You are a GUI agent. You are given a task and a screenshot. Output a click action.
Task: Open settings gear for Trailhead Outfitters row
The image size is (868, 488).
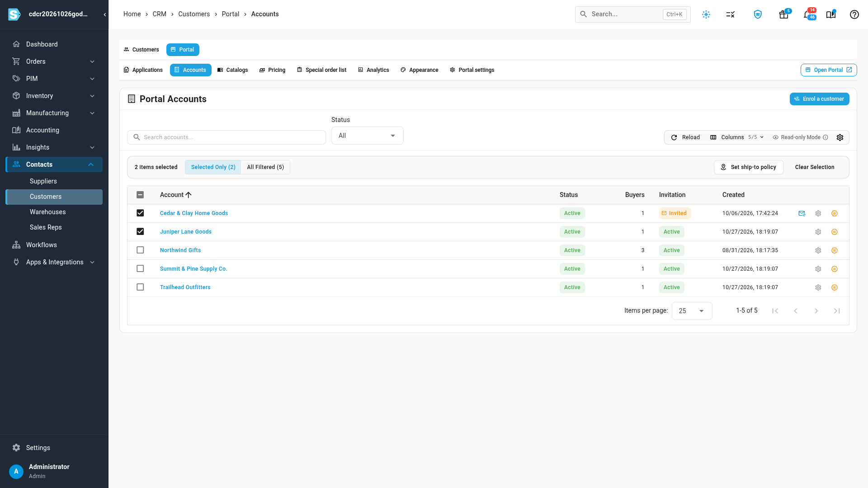[x=818, y=287]
